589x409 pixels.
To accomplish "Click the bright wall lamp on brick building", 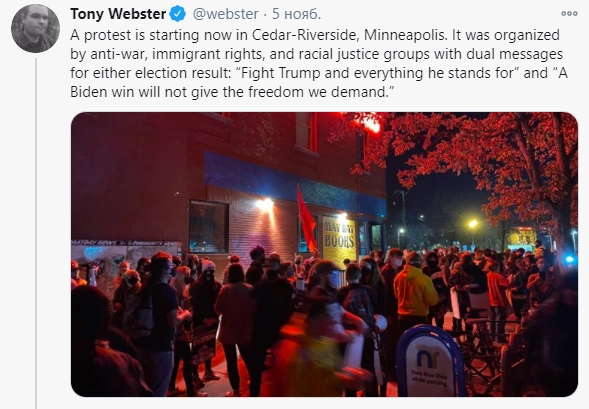I will tap(265, 204).
